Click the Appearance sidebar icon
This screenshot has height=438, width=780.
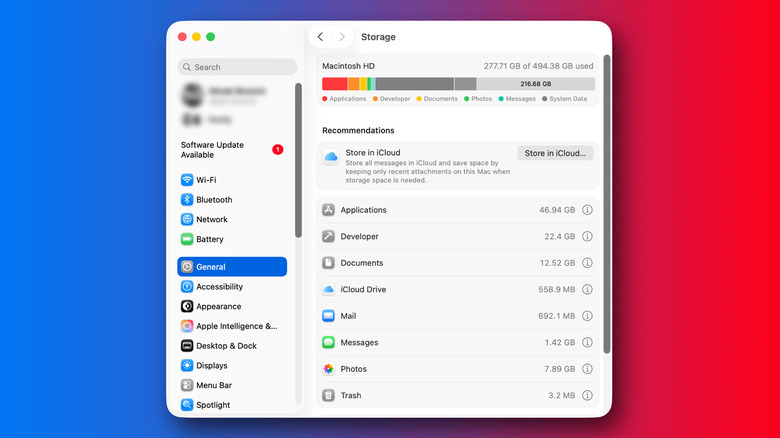pos(187,307)
